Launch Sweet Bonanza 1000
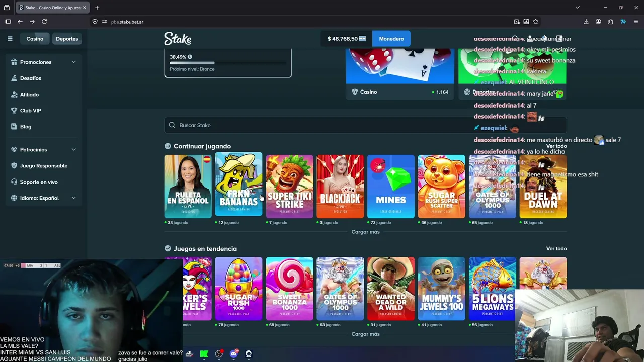Viewport: 644px width, 362px height. tap(289, 289)
